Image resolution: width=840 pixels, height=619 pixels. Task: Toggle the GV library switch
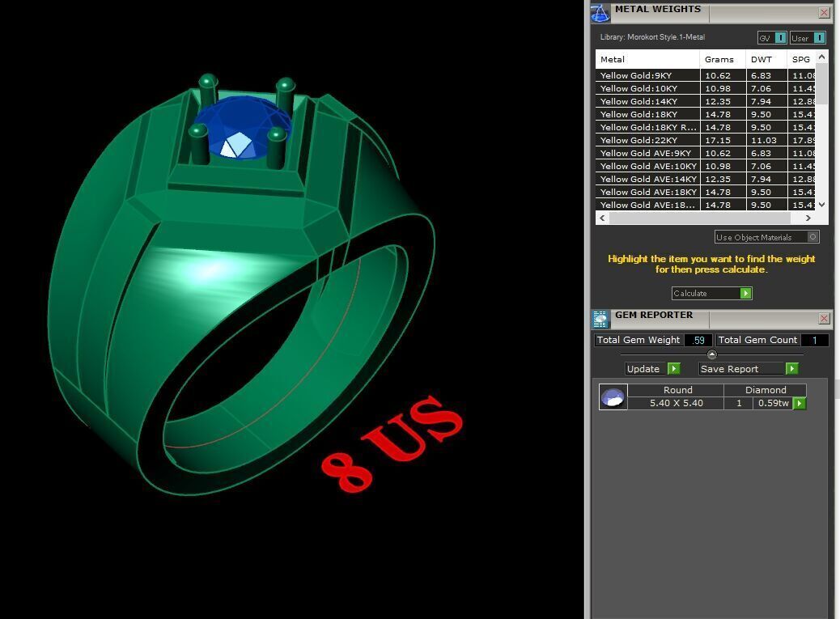(x=781, y=38)
